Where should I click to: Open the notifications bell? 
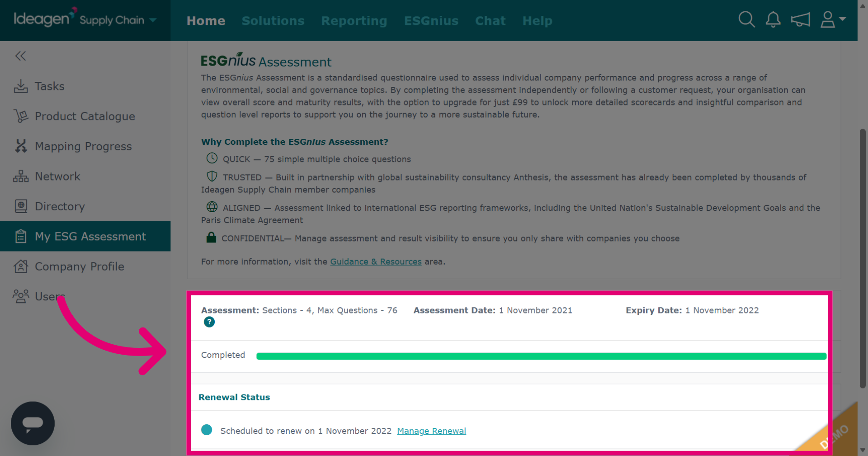pyautogui.click(x=773, y=19)
